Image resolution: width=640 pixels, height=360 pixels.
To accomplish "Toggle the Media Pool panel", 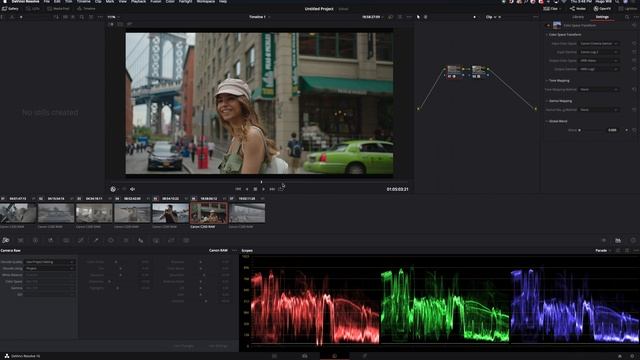I will 58,9.
